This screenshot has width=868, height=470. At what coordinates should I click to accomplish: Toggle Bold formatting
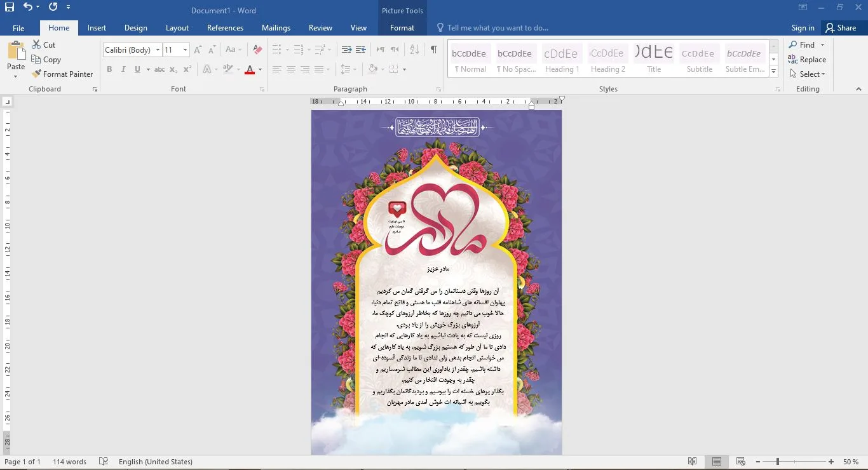109,69
